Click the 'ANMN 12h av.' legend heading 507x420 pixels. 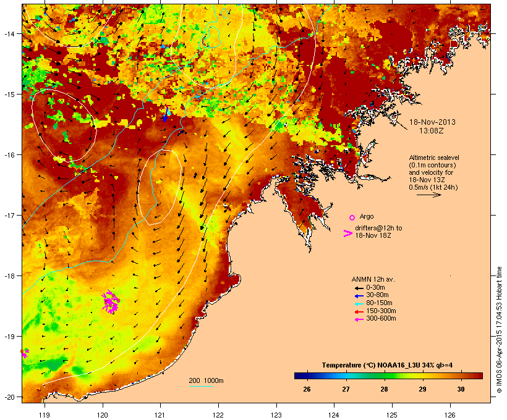pos(373,279)
